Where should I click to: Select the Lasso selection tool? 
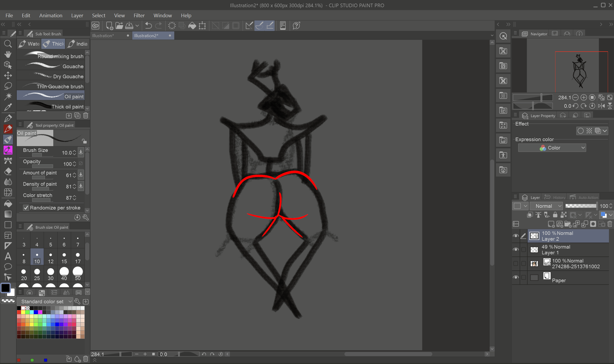coord(8,86)
